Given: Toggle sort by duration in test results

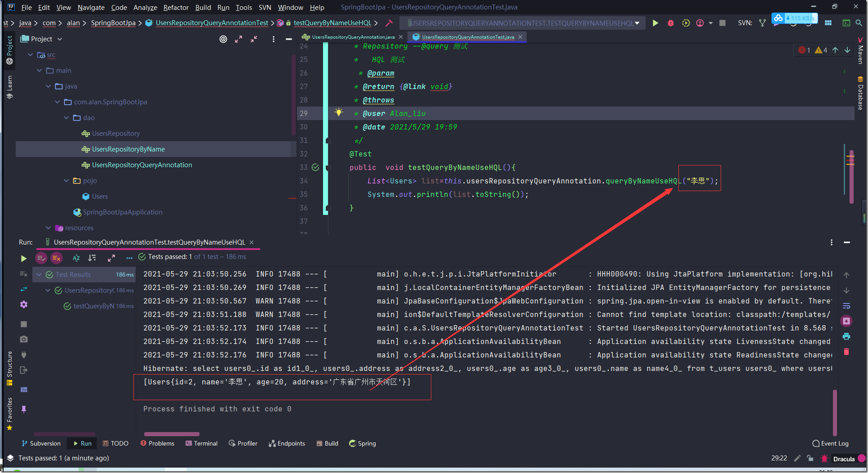Looking at the screenshot, I should [x=92, y=258].
